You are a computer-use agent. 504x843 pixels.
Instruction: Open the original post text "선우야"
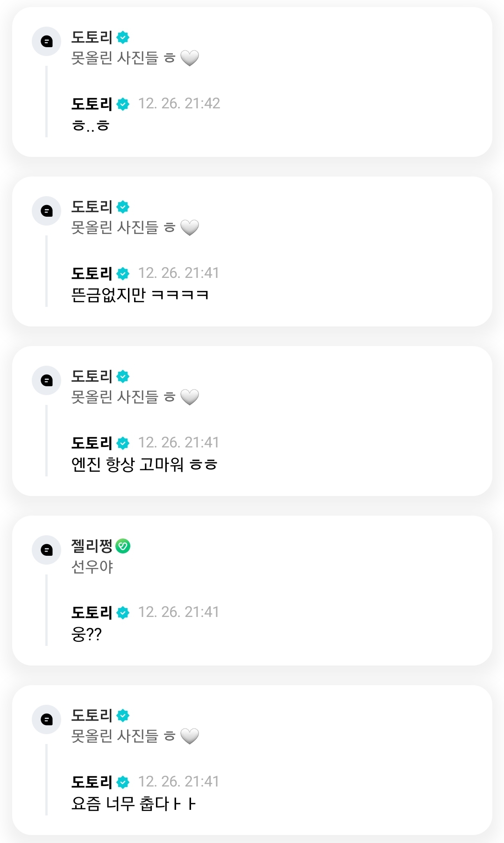coord(92,567)
